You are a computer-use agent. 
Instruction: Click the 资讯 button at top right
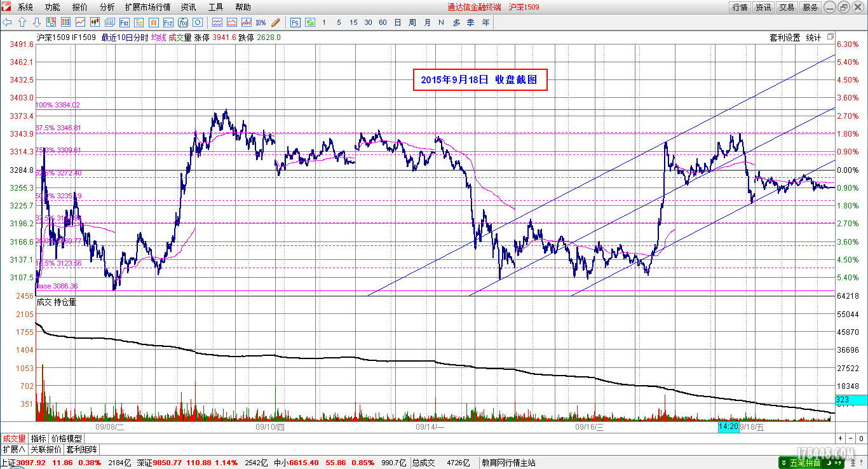[763, 7]
